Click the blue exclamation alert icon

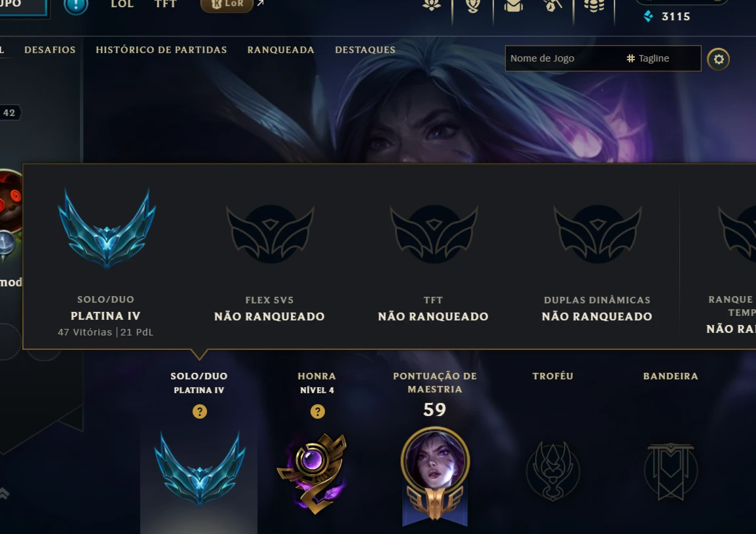tap(76, 5)
